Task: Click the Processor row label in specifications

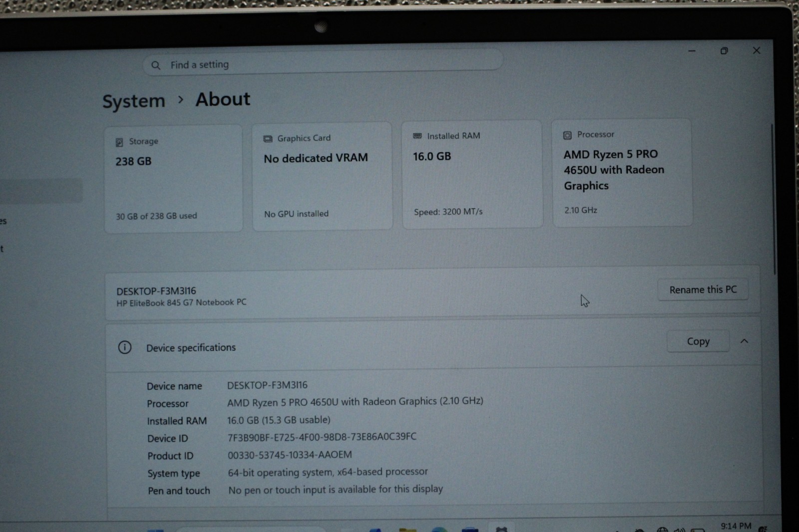Action: tap(168, 403)
